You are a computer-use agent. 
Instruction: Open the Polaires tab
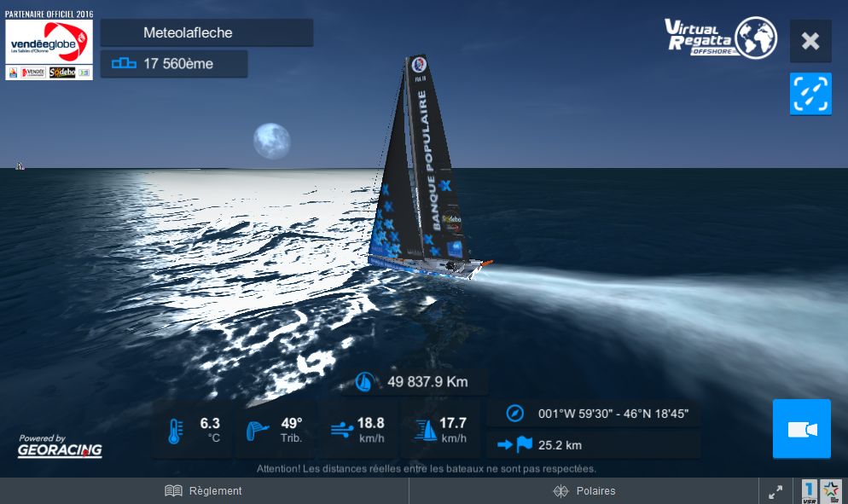pos(584,490)
